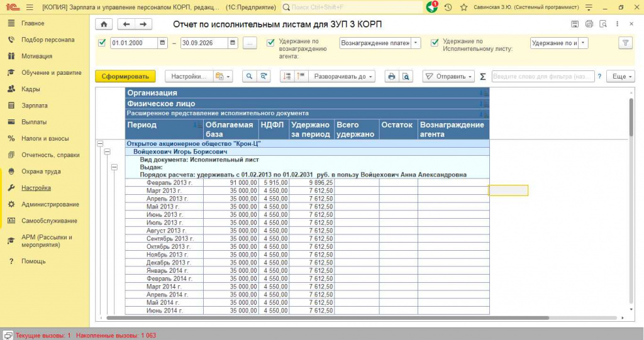Open the Зарплата section in sidebar
644x340 pixels.
(x=35, y=106)
